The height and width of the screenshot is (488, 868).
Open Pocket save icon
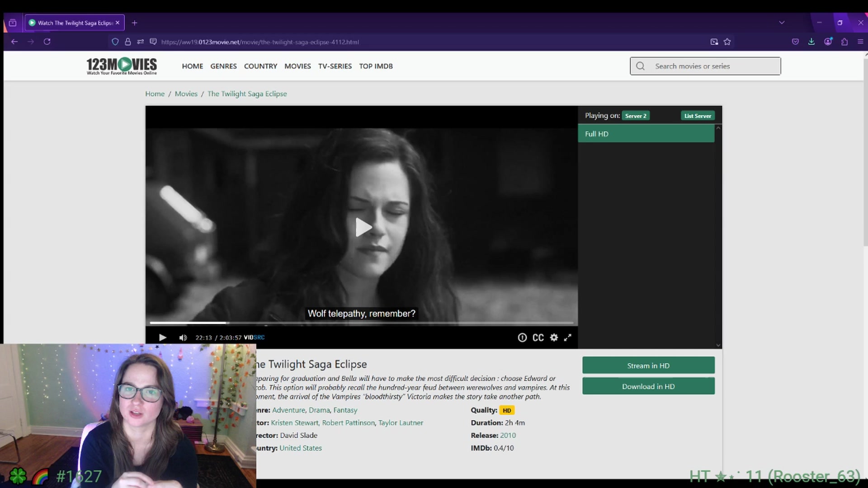point(795,42)
